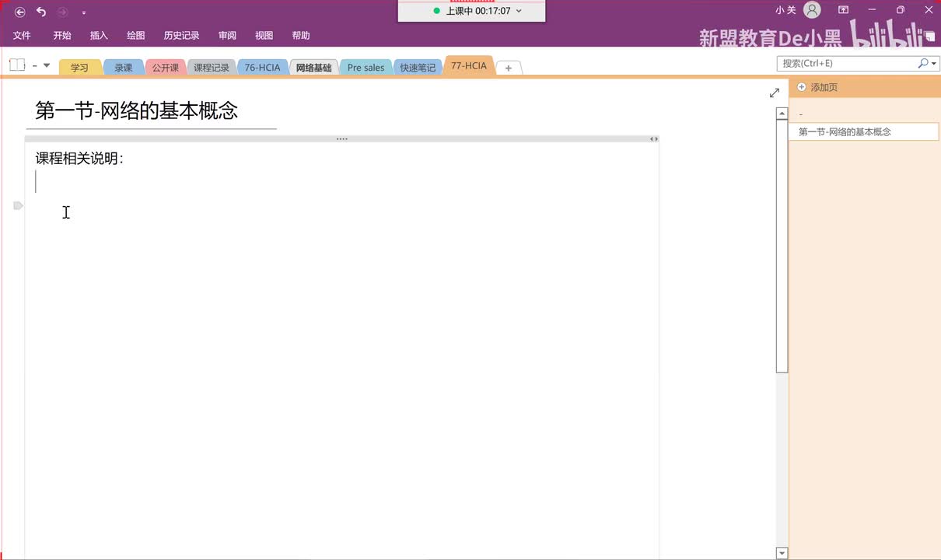Viewport: 941px width, 560px height.
Task: Expand page to full view icon
Action: coord(775,93)
